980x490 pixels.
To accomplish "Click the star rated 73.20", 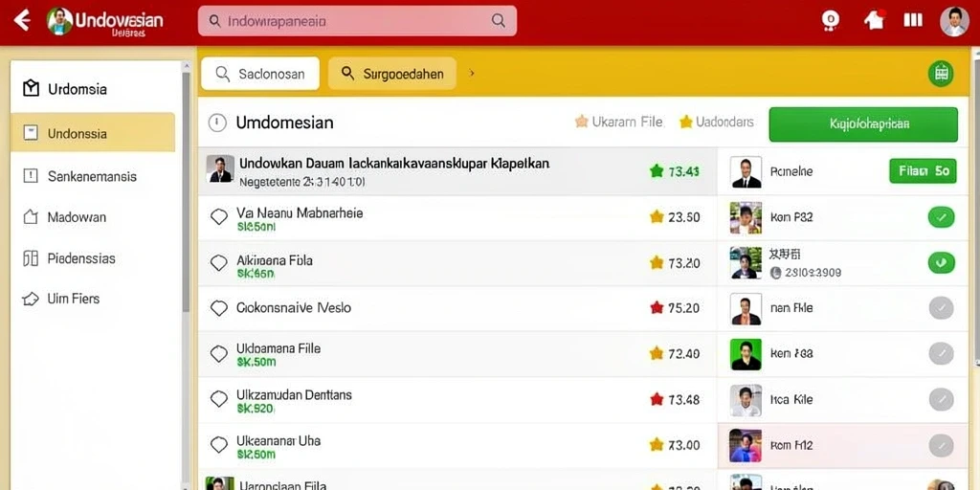I will point(657,263).
